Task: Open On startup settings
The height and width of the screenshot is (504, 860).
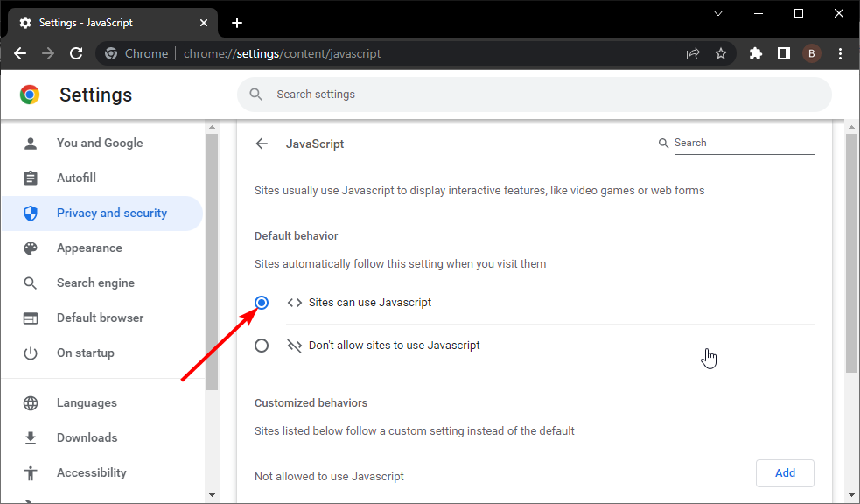Action: 102,353
